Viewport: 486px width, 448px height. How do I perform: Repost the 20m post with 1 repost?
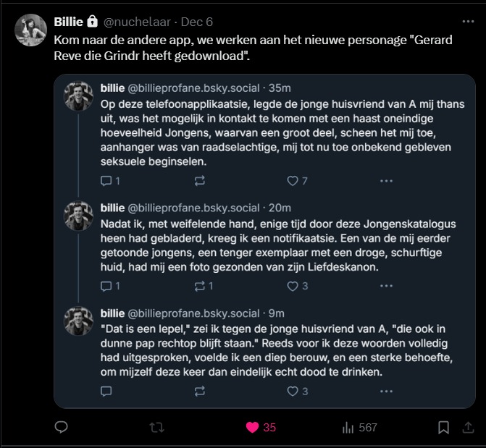point(200,286)
